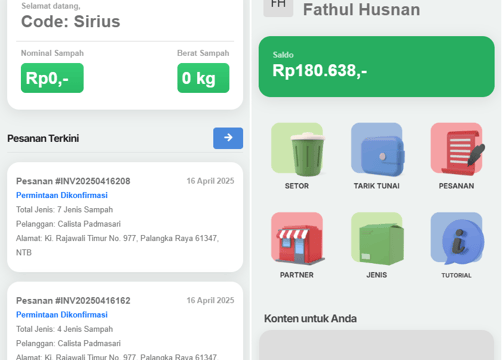Click the 0 kg berat sampah badge

click(203, 78)
